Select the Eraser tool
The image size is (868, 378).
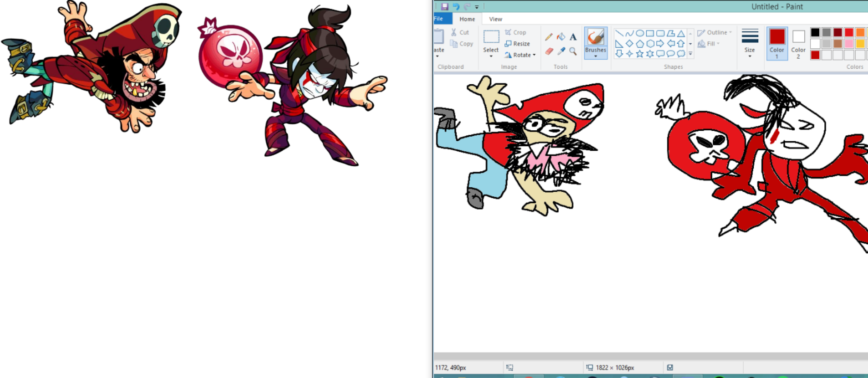pos(549,51)
